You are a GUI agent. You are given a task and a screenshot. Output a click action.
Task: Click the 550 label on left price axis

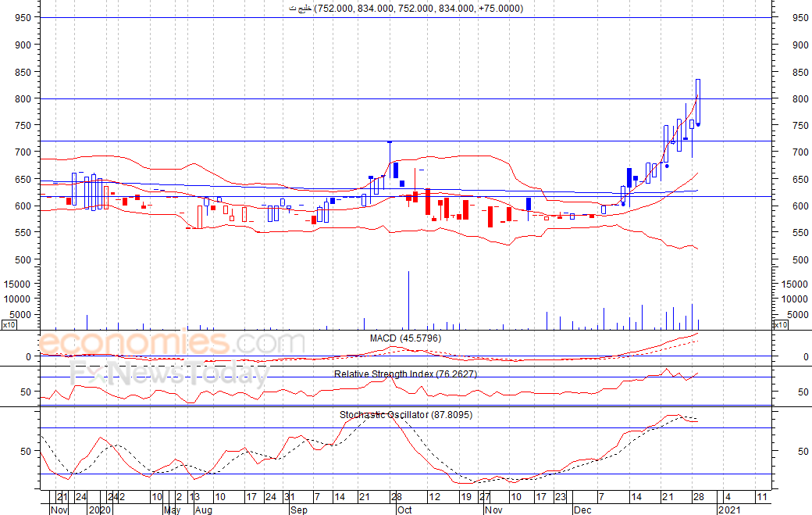(x=23, y=233)
